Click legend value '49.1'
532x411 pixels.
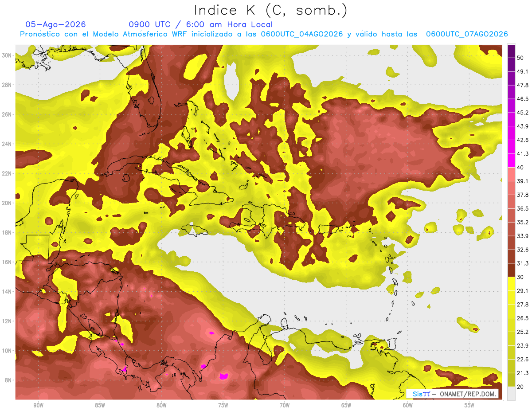[x=523, y=71]
